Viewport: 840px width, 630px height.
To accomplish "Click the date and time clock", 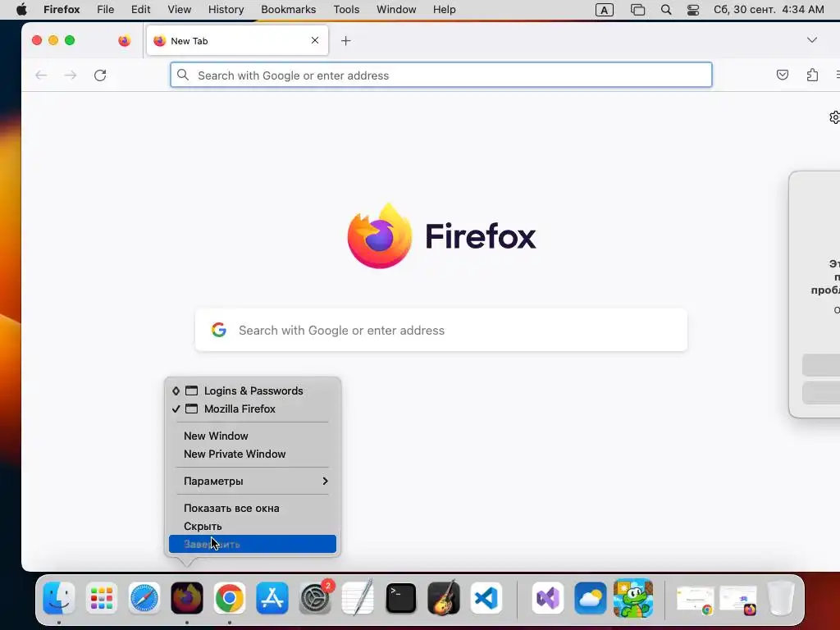I will tap(769, 10).
